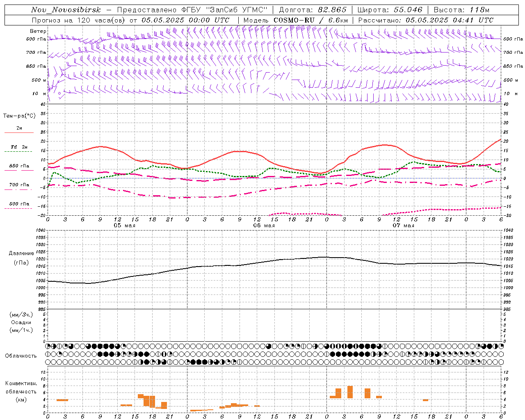Click the 'Высота: 118м' value
This screenshot has width=525, height=420.
pos(461,10)
